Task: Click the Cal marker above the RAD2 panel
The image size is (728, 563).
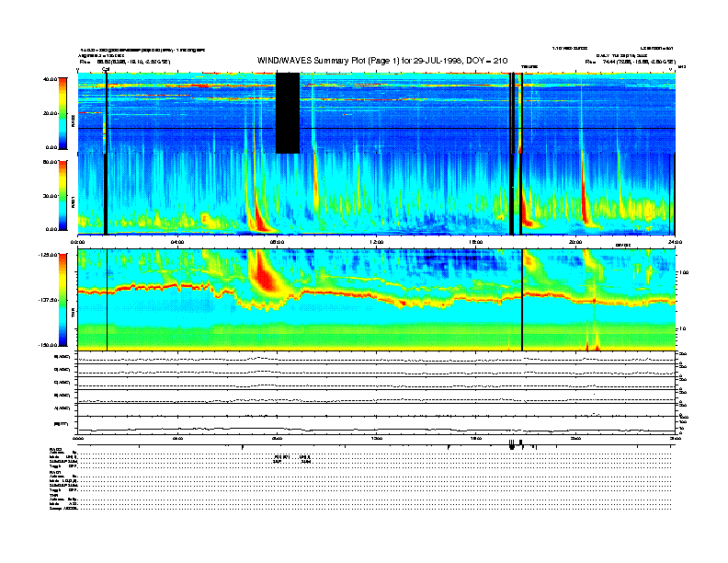Action: 106,69
